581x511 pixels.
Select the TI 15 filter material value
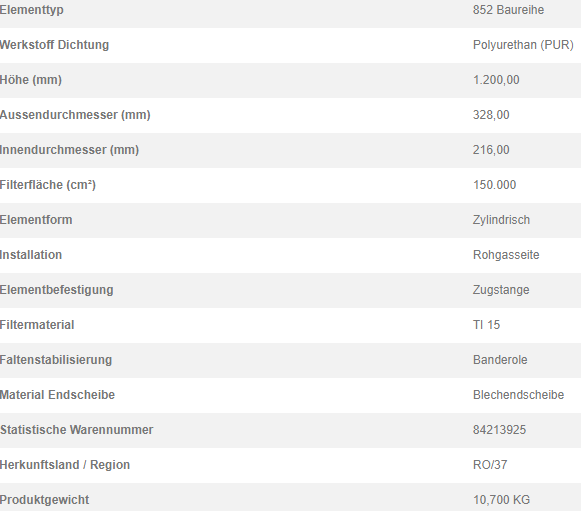click(x=486, y=325)
